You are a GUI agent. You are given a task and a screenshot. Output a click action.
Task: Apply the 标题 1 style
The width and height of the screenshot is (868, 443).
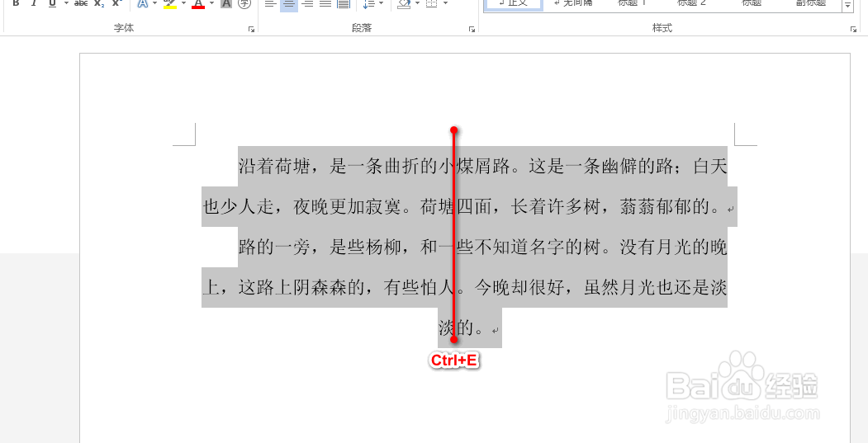tap(632, 2)
